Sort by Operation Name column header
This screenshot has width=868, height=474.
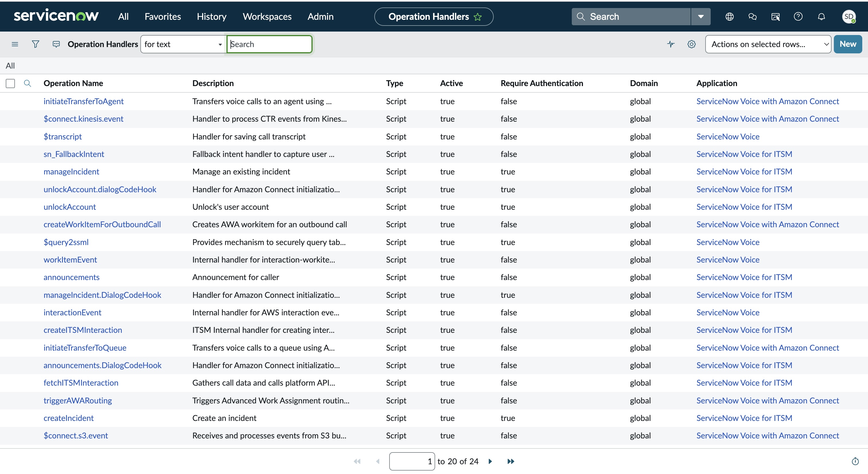tap(73, 83)
